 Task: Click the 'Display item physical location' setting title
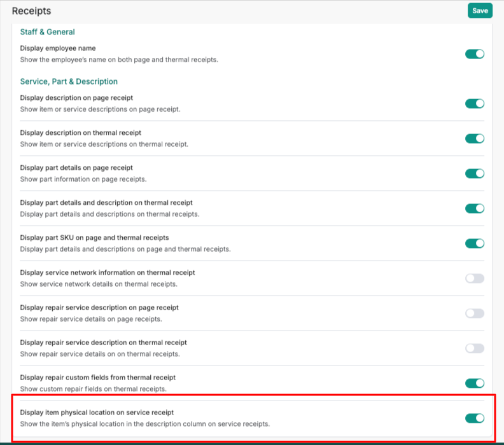coord(97,413)
